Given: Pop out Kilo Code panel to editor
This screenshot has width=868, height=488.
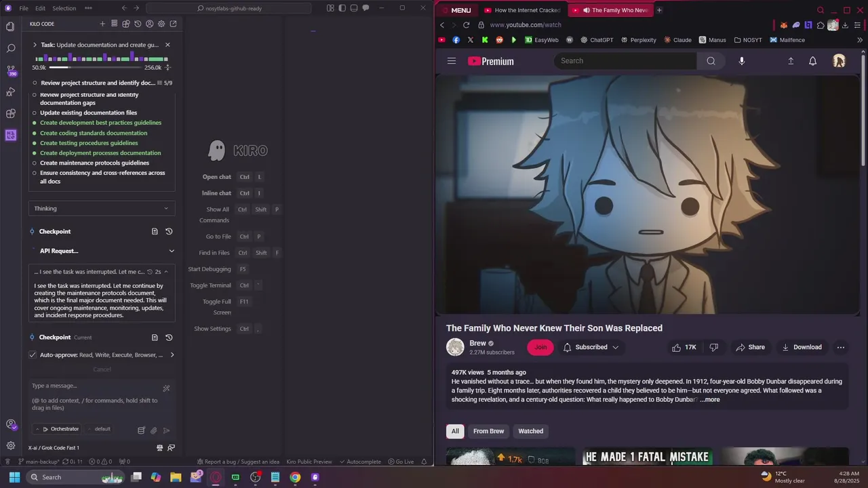Looking at the screenshot, I should click(x=173, y=24).
